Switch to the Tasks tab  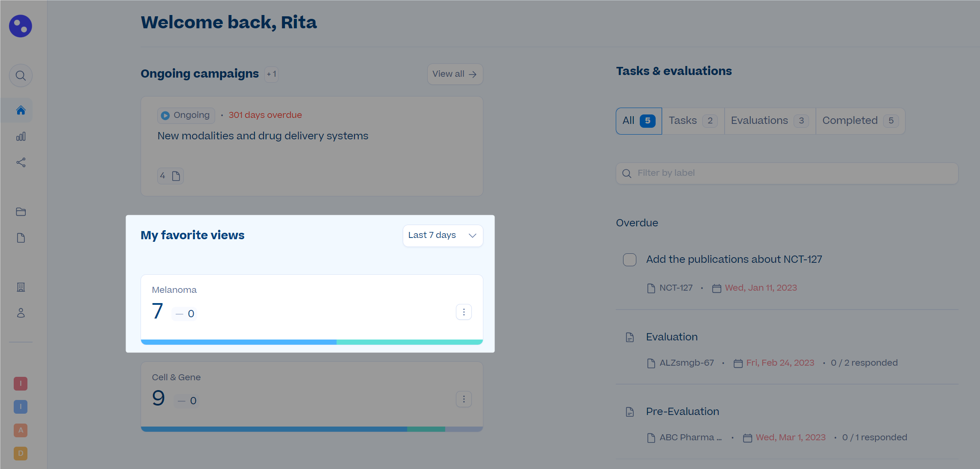coord(693,121)
